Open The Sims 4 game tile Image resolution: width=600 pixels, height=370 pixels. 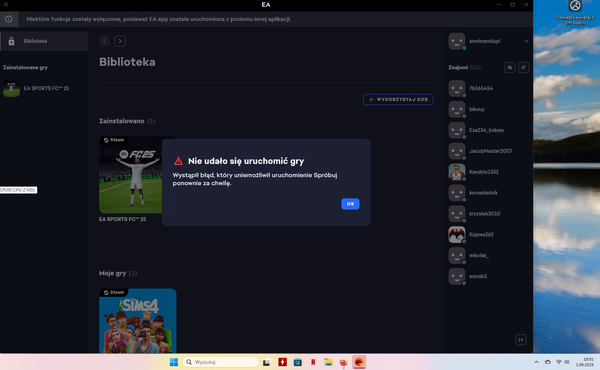point(138,321)
